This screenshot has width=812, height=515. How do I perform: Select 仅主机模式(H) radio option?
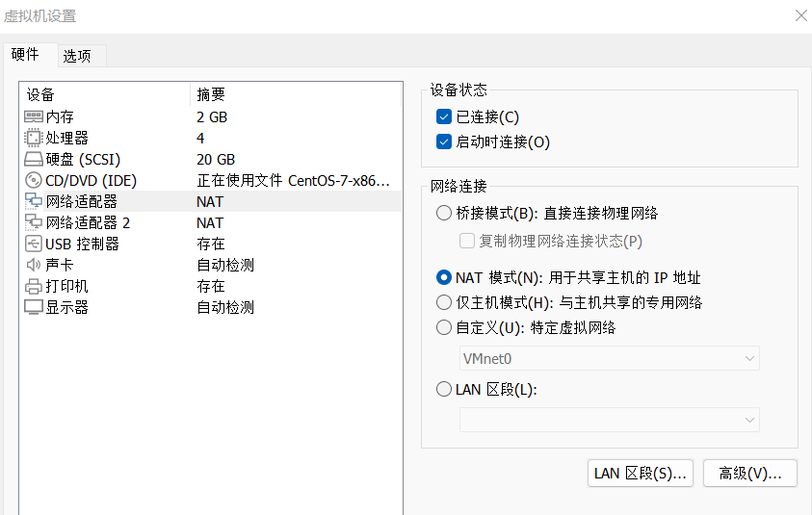point(444,302)
